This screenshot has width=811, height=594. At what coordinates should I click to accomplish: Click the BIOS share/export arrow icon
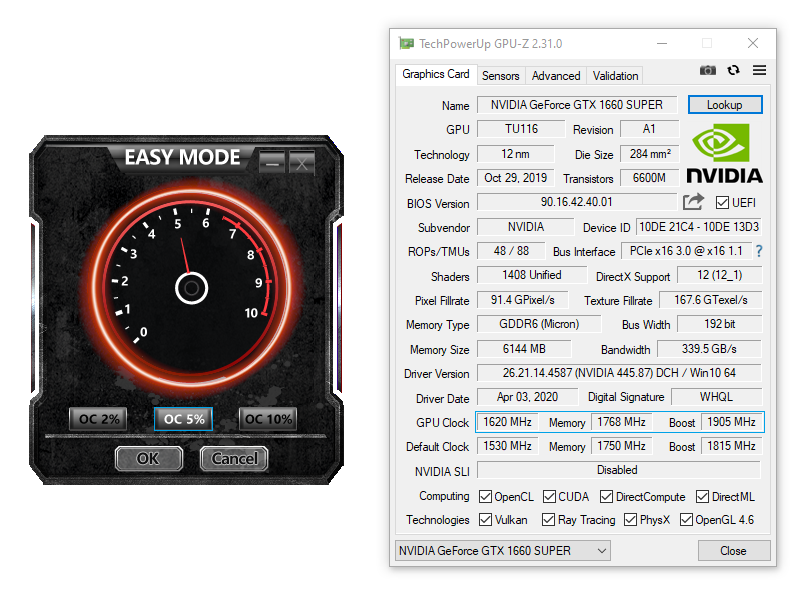[x=694, y=202]
